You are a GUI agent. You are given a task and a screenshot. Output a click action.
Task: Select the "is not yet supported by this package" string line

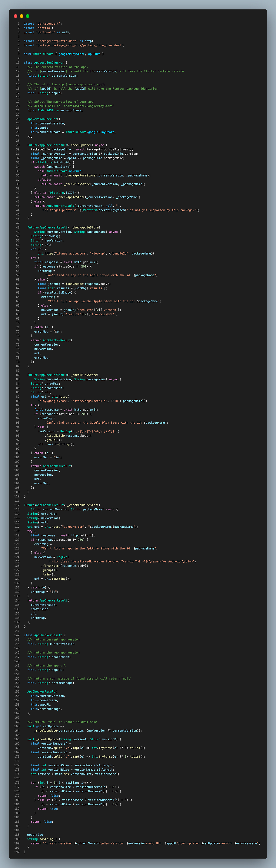tap(120, 210)
